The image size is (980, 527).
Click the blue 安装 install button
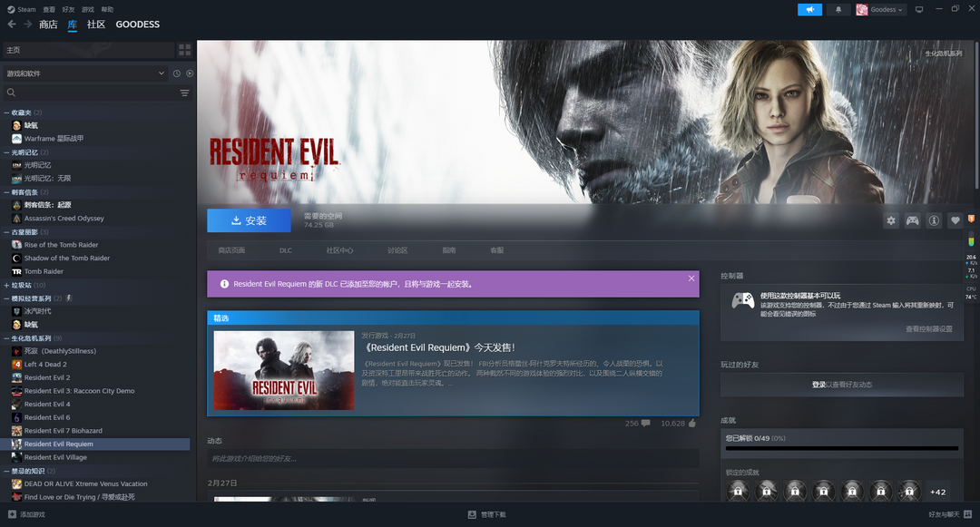pyautogui.click(x=249, y=220)
